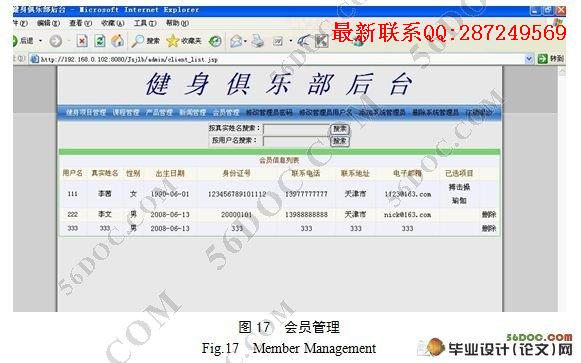The height and width of the screenshot is (363, 581).
Task: Open 健身项目管理 in navigation bar
Action: 86,112
